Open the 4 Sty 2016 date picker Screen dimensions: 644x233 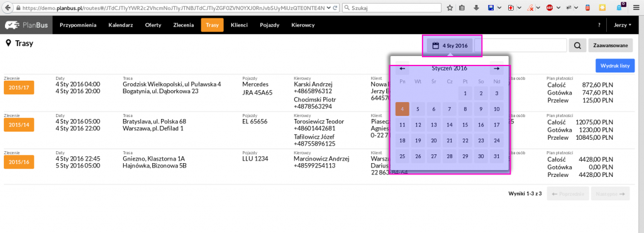coord(450,45)
